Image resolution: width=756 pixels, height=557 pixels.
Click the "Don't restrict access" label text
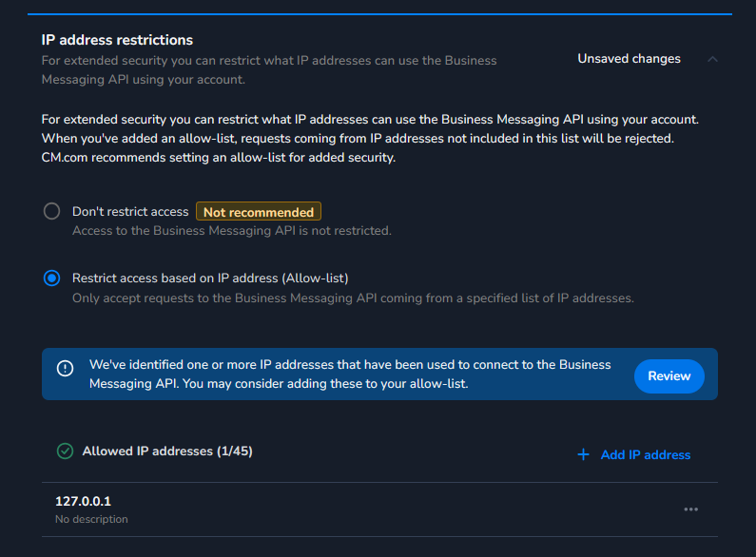[130, 212]
